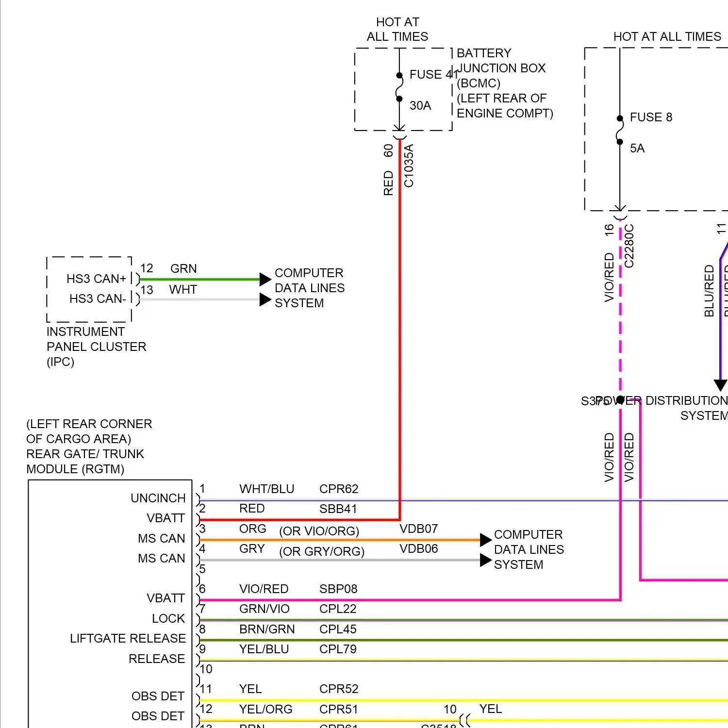Select the HS3 CAN+ pin label
The width and height of the screenshot is (728, 728).
96,279
